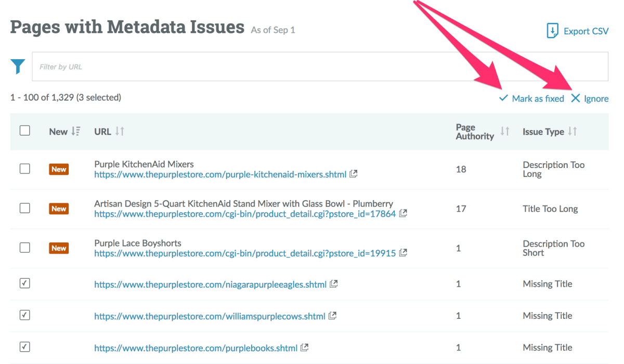Click the Purple Lace Boyshorts title text
Viewport: 624px width, 364px height.
coord(138,243)
